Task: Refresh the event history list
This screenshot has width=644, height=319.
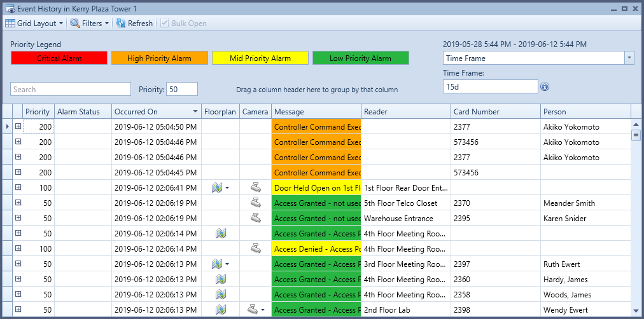Action: pos(134,24)
